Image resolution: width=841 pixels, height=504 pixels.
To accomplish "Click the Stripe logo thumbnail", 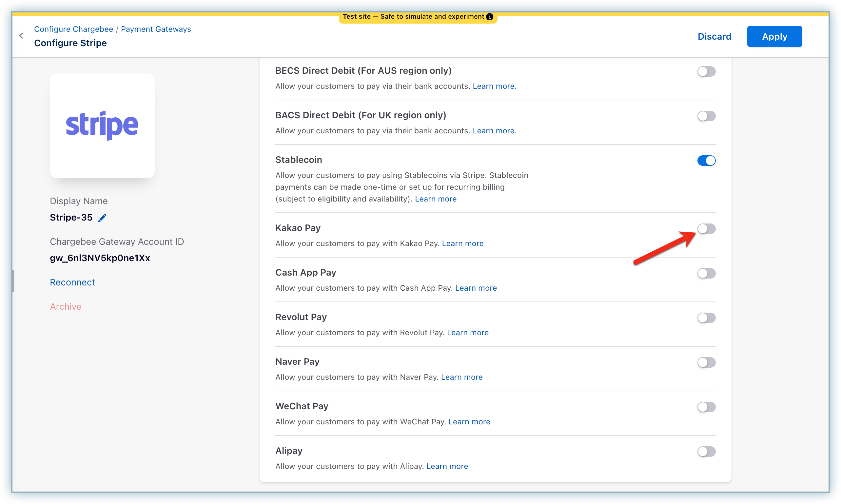I will [102, 126].
